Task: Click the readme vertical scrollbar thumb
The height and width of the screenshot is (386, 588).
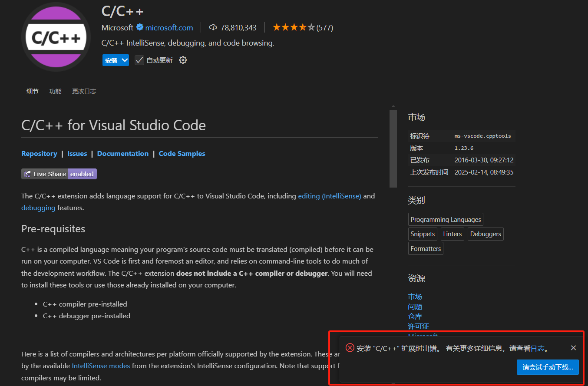Action: pyautogui.click(x=393, y=149)
